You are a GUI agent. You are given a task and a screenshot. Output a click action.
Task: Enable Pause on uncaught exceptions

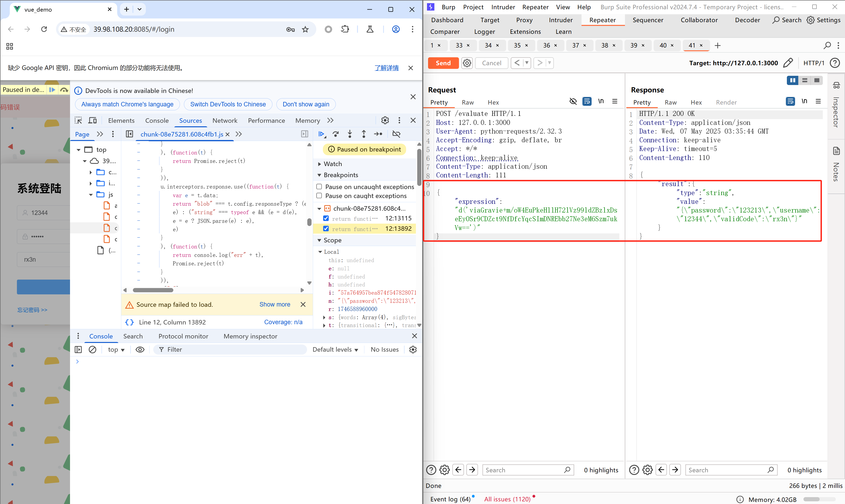click(x=319, y=187)
